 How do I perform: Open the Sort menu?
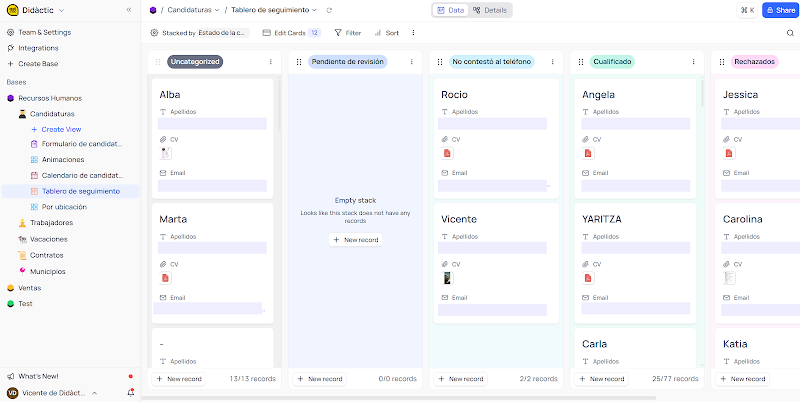coord(387,33)
